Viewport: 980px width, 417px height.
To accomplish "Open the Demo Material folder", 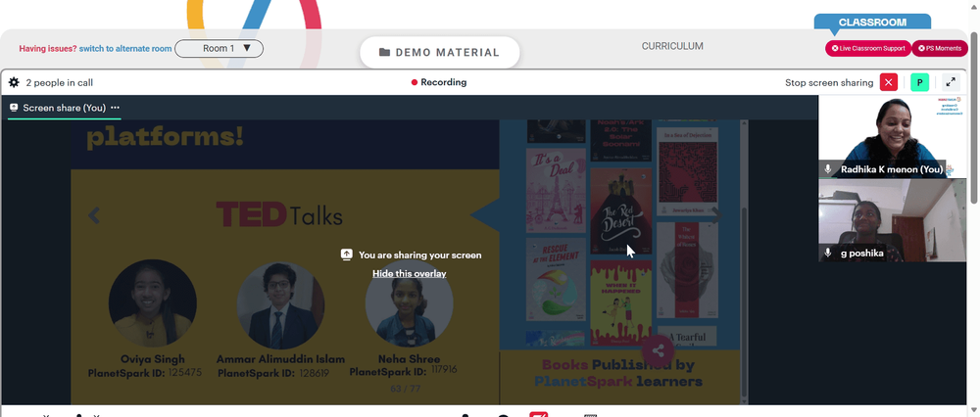I will tap(439, 53).
